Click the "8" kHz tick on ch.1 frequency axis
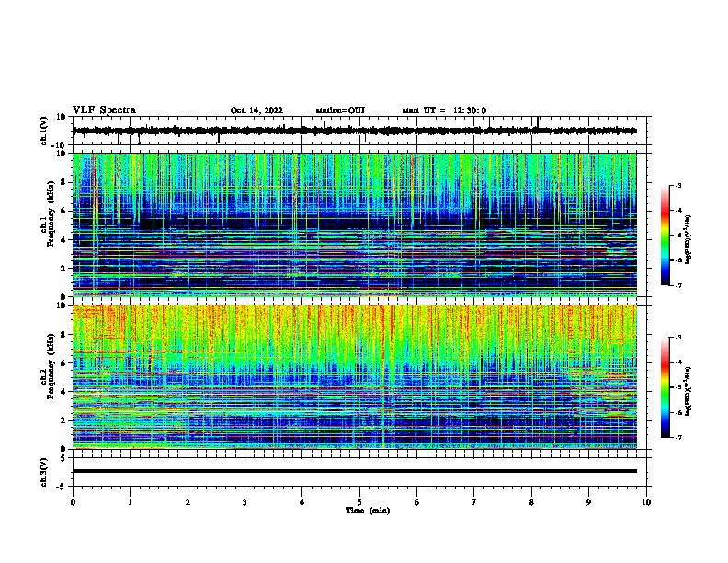Viewport: 728px width, 563px height. (x=64, y=182)
